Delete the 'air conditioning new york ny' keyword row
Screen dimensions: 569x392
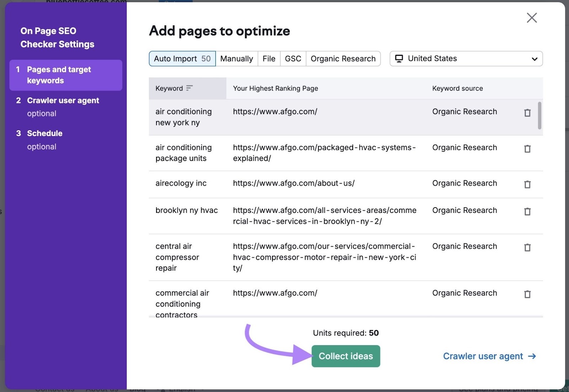point(527,113)
